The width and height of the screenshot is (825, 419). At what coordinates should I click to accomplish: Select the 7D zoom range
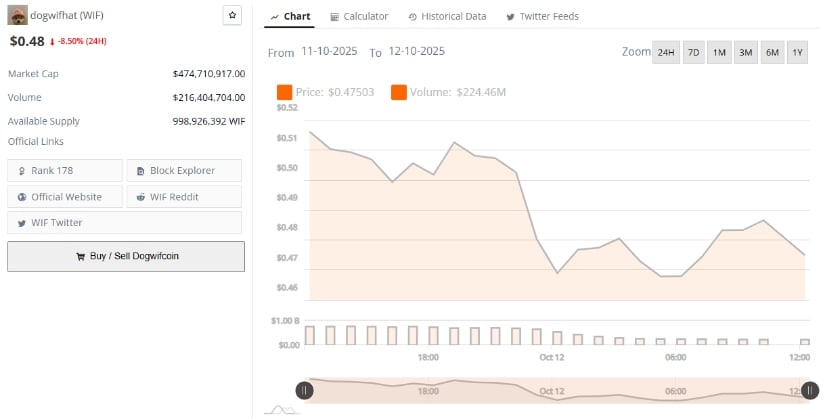[x=692, y=52]
